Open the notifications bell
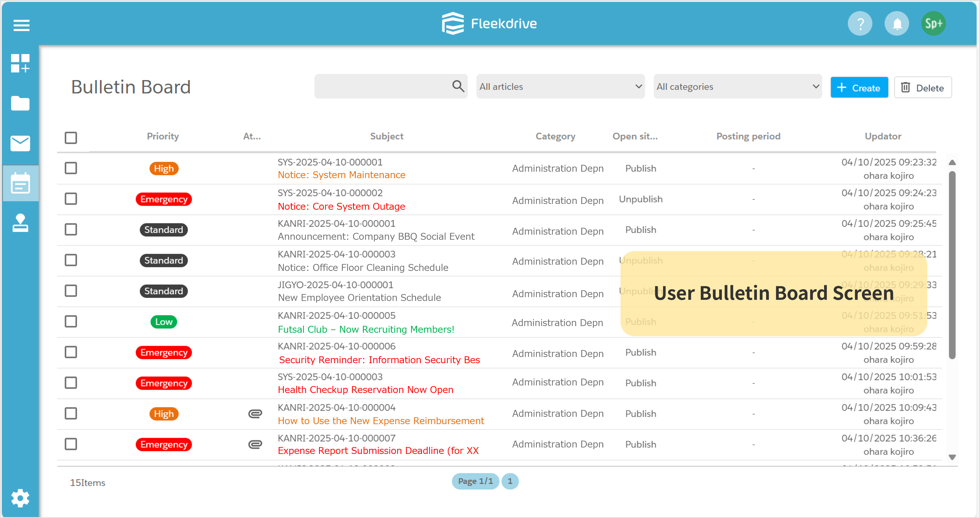 897,24
